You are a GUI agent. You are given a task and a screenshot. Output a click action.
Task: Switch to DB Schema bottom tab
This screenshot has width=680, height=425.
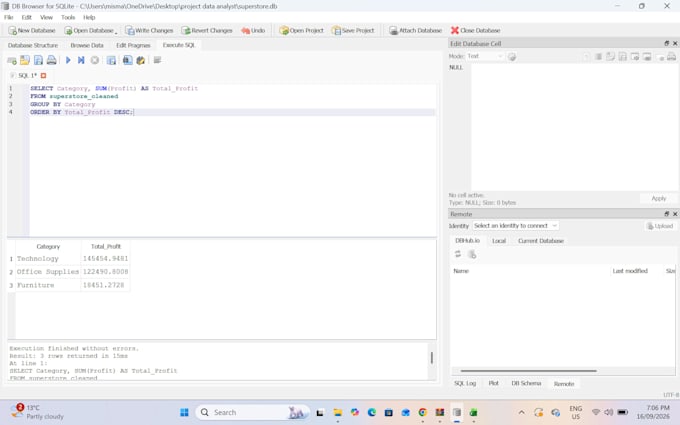point(526,383)
